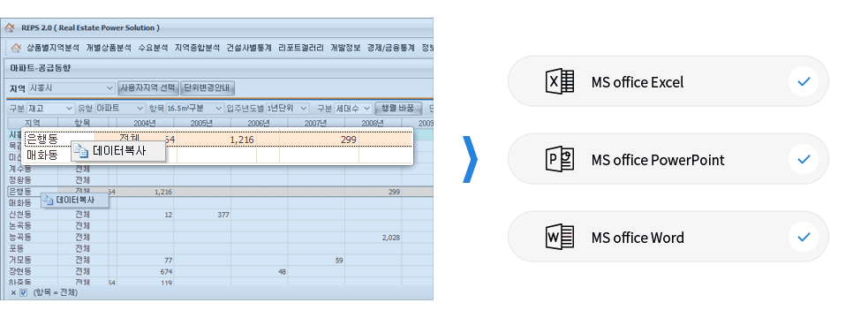Click the MS office Excel label text
This screenshot has height=318, width=868.
[x=638, y=82]
